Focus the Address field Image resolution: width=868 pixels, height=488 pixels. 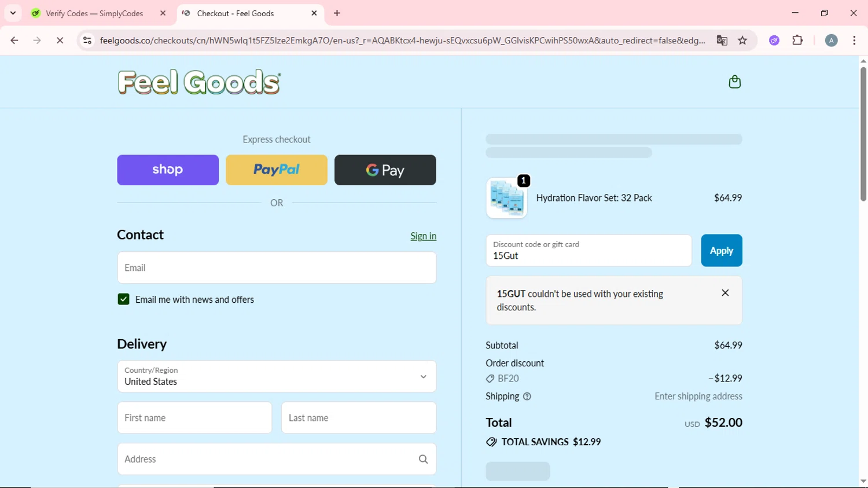tap(277, 459)
